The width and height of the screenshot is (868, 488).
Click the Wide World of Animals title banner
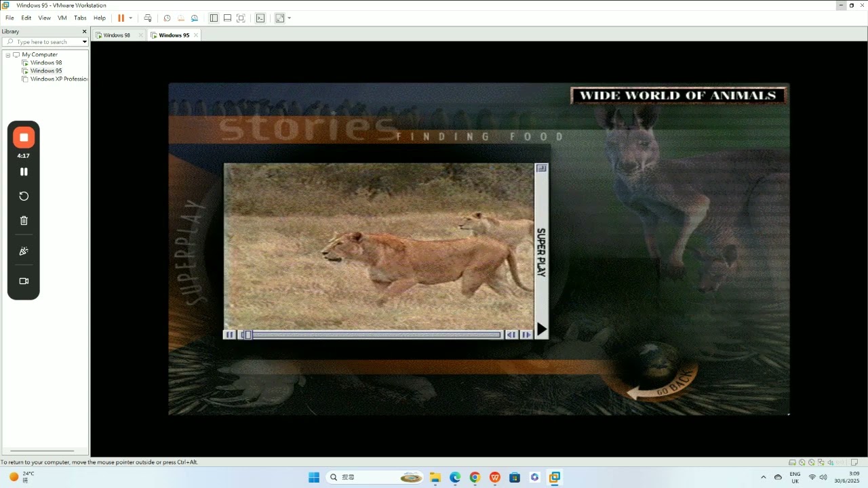(x=678, y=96)
